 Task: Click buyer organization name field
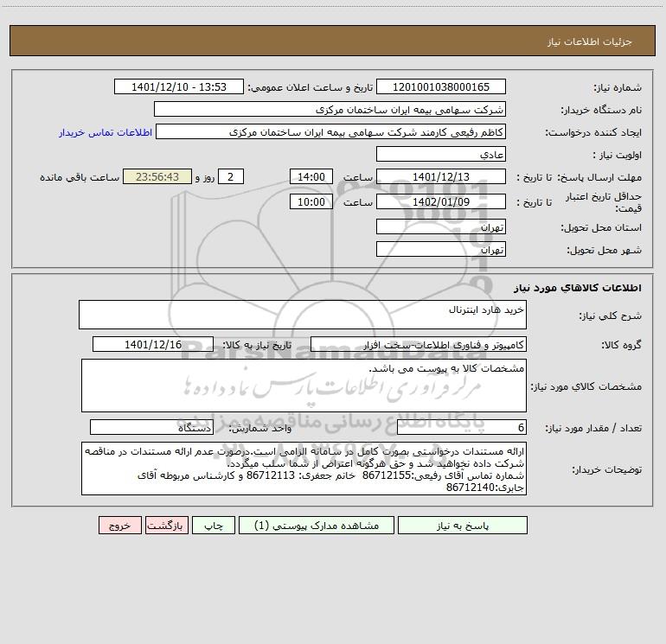click(x=330, y=109)
